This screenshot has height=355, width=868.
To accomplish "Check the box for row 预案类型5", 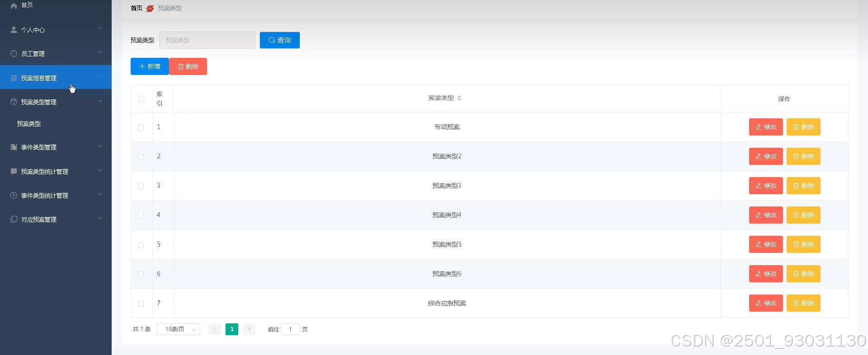I will tap(141, 245).
